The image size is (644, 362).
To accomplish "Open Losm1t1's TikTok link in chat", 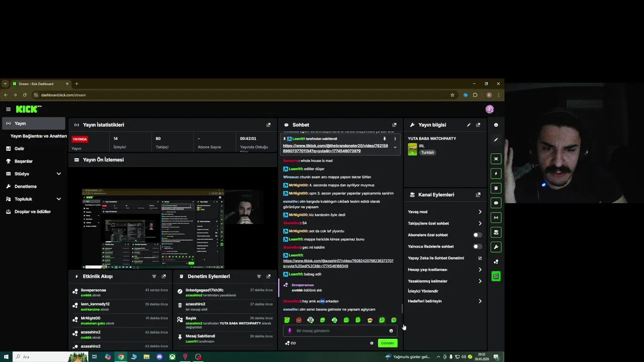I will (x=338, y=263).
